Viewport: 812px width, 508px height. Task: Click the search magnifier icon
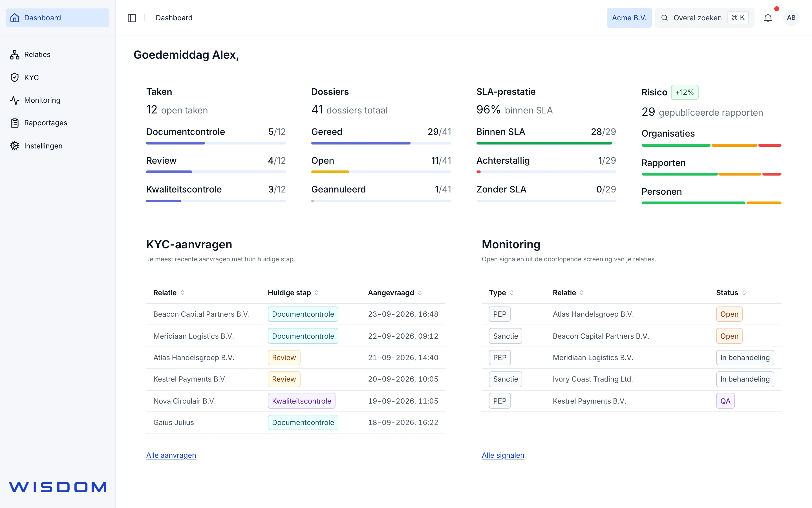point(664,18)
